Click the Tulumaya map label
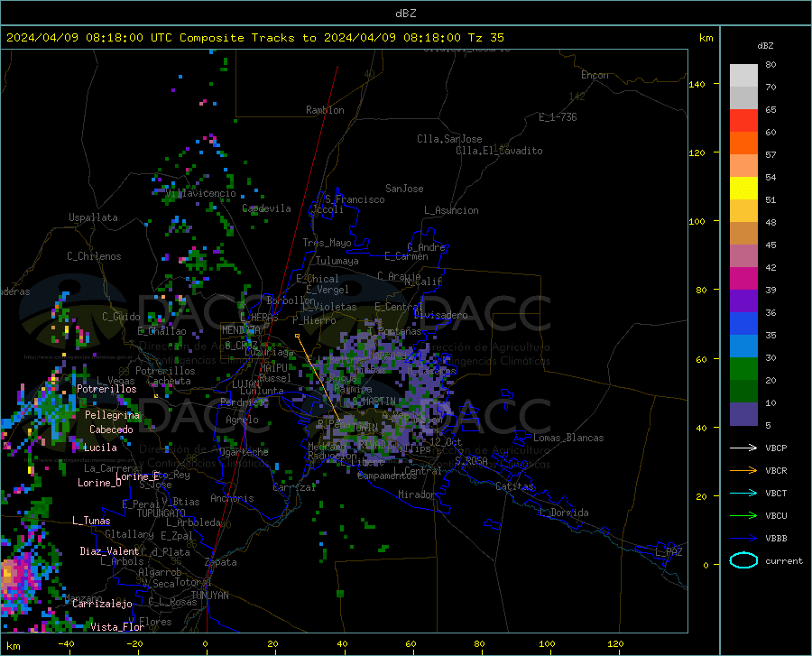812x656 pixels. click(337, 261)
